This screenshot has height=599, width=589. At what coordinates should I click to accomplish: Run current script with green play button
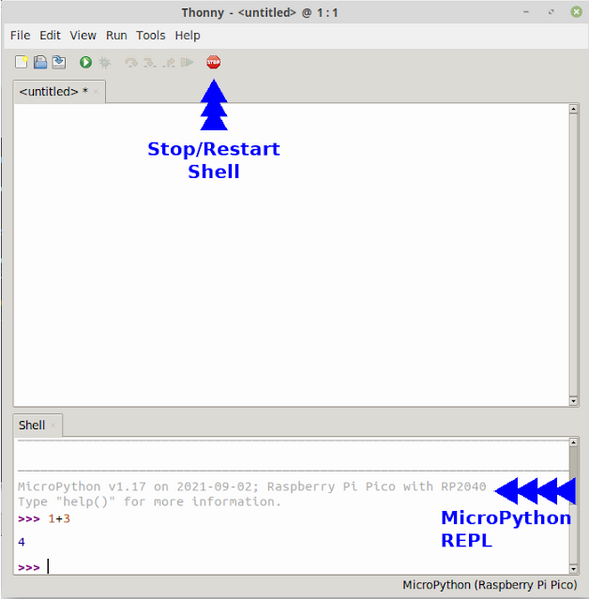click(x=86, y=62)
